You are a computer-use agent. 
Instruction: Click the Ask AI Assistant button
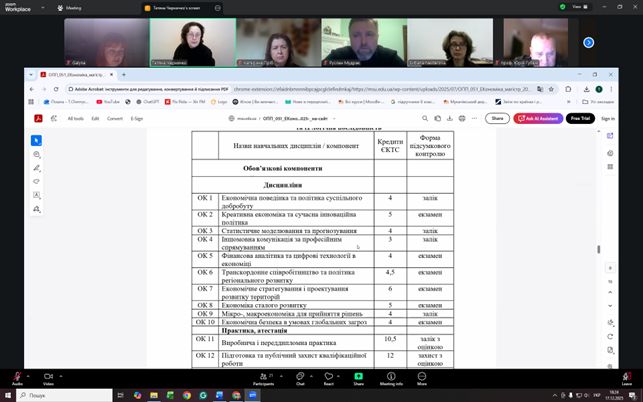(x=538, y=118)
